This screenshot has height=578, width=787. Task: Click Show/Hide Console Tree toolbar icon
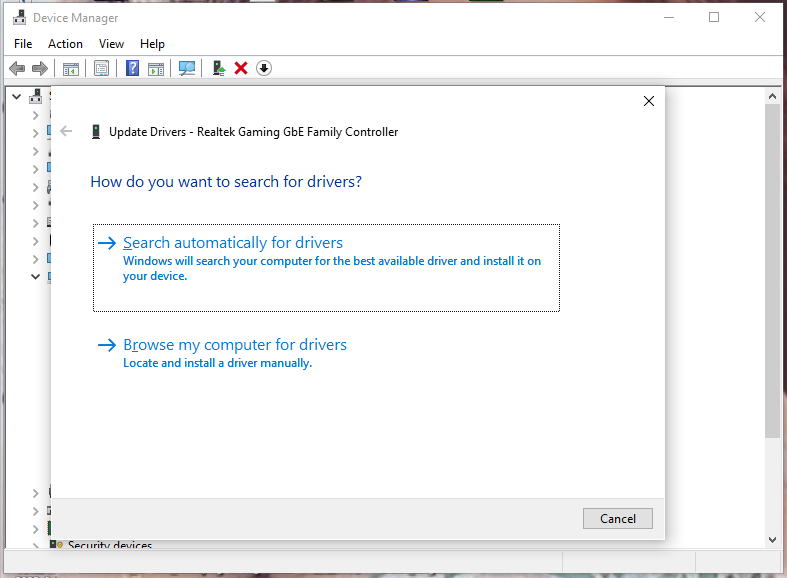point(71,69)
